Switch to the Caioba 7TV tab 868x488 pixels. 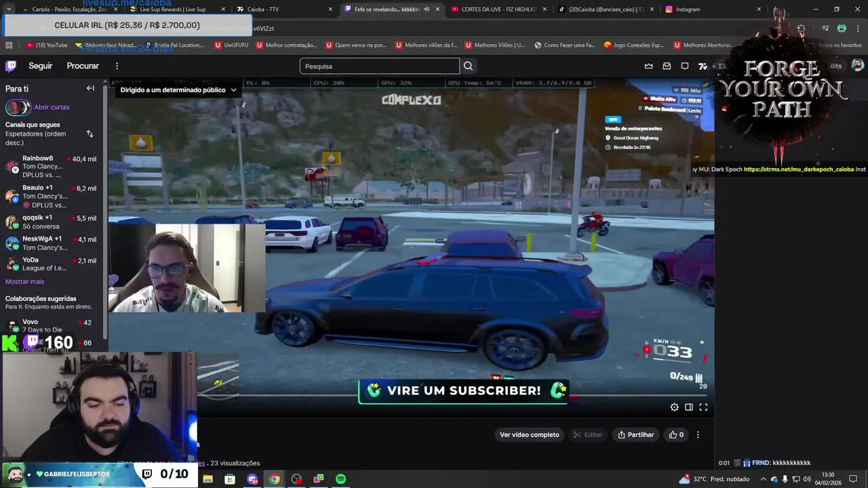click(285, 9)
